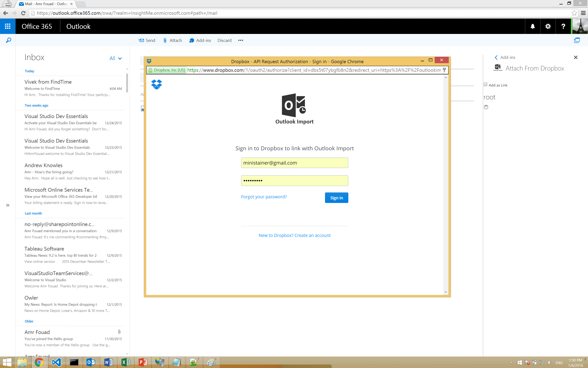Image resolution: width=588 pixels, height=368 pixels.
Task: Open the VisualStudioTeamServices email
Action: (70, 280)
